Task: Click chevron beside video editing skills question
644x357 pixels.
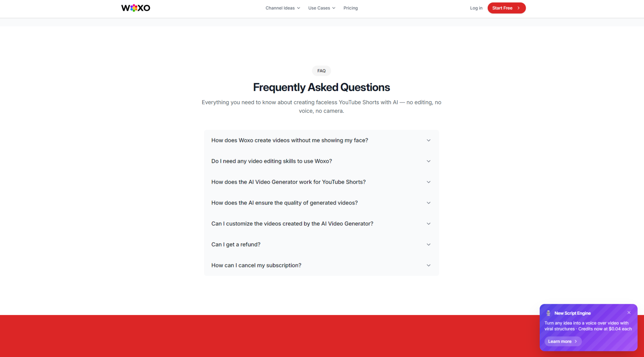Action: pyautogui.click(x=428, y=161)
